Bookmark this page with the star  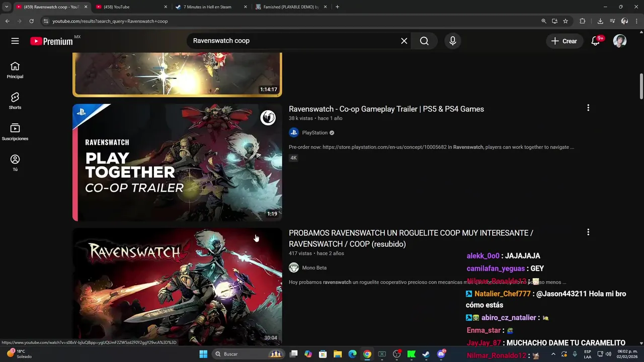click(x=566, y=21)
